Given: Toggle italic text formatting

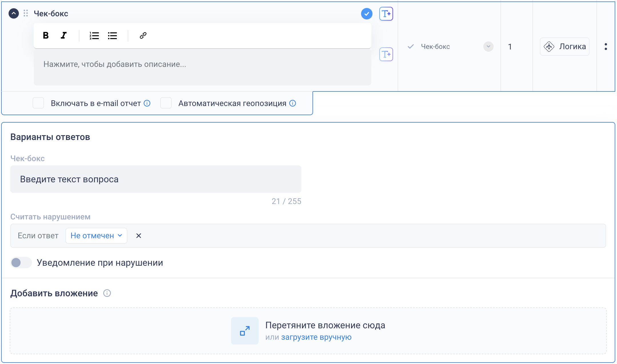Looking at the screenshot, I should (x=64, y=35).
